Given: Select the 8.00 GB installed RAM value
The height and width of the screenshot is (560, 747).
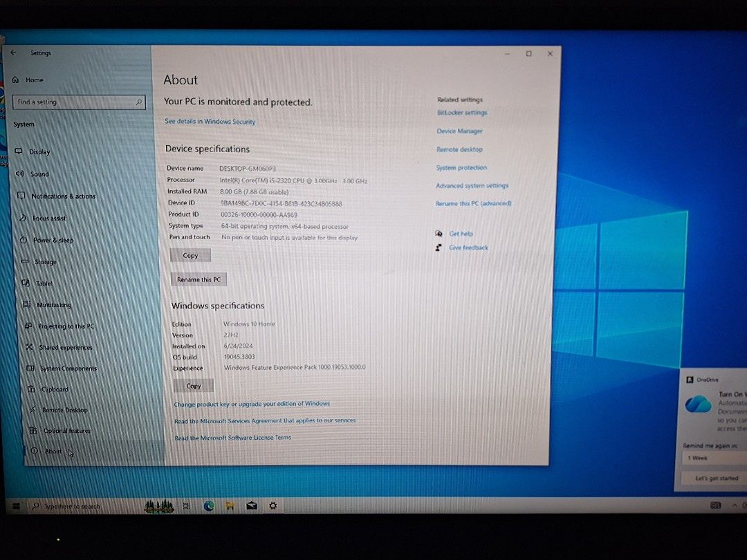Looking at the screenshot, I should [x=254, y=192].
